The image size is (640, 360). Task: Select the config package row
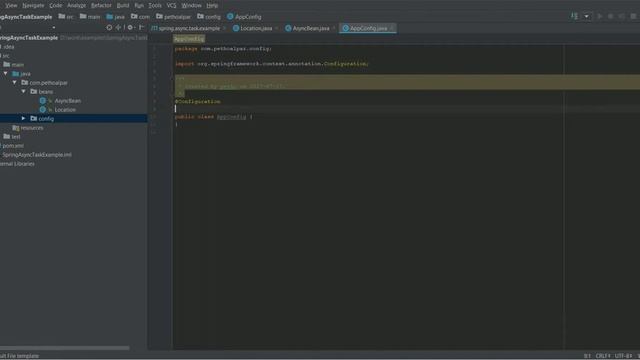coord(73,119)
